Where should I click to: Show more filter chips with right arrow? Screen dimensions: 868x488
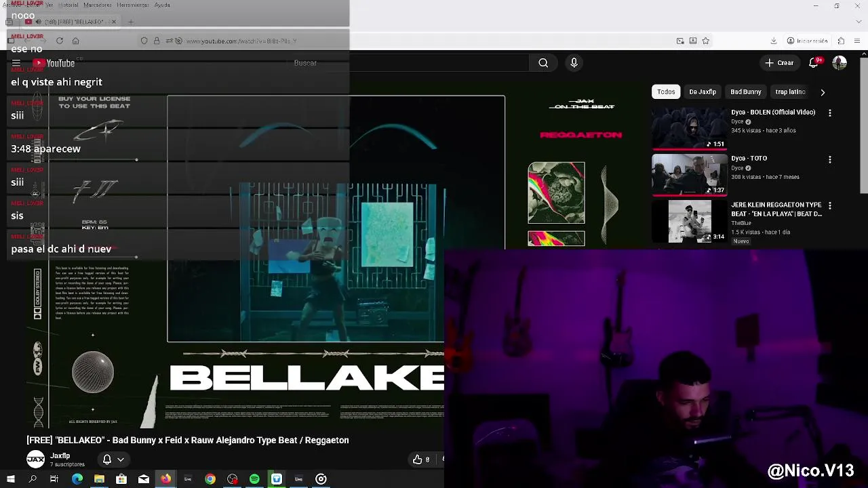(x=823, y=92)
